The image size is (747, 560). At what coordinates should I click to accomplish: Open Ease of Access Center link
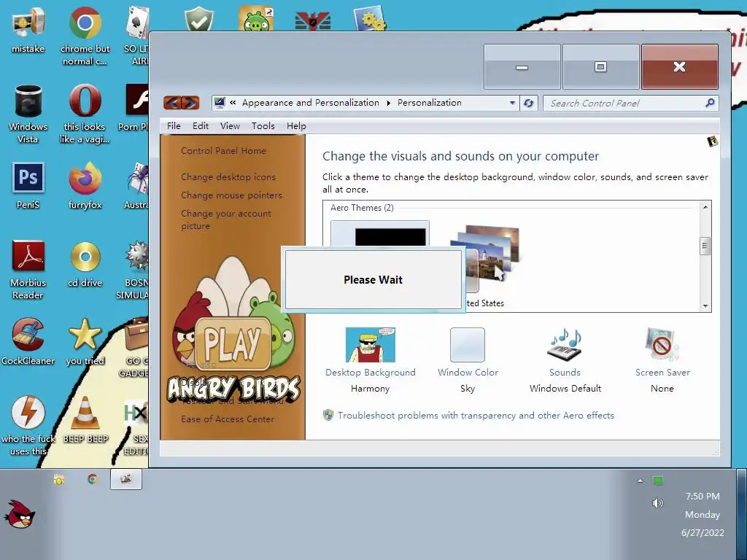(228, 419)
